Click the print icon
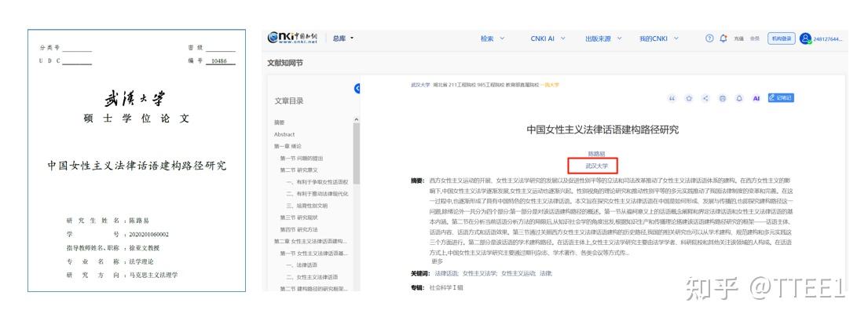Image resolution: width=868 pixels, height=325 pixels. (x=722, y=98)
